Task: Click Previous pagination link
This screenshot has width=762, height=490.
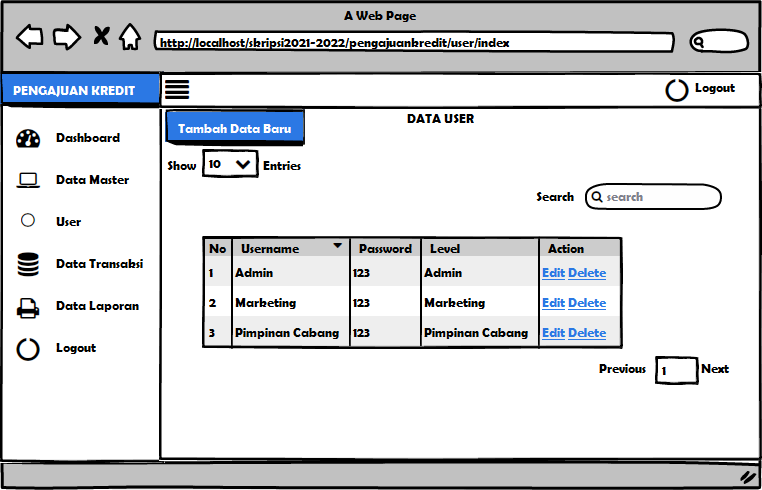Action: click(x=623, y=369)
